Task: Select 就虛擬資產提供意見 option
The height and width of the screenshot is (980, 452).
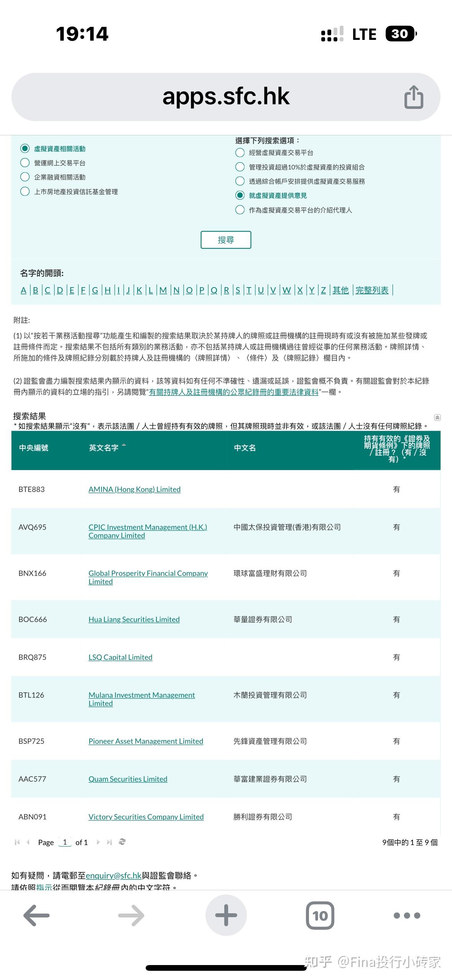Action: pos(240,195)
